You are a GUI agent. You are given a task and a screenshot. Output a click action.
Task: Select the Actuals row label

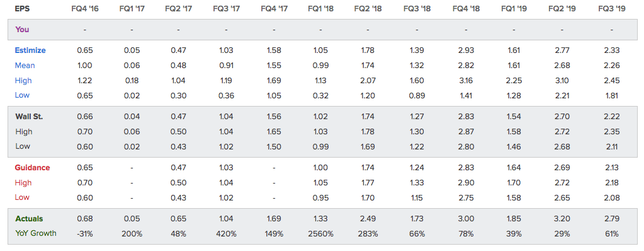click(x=29, y=219)
